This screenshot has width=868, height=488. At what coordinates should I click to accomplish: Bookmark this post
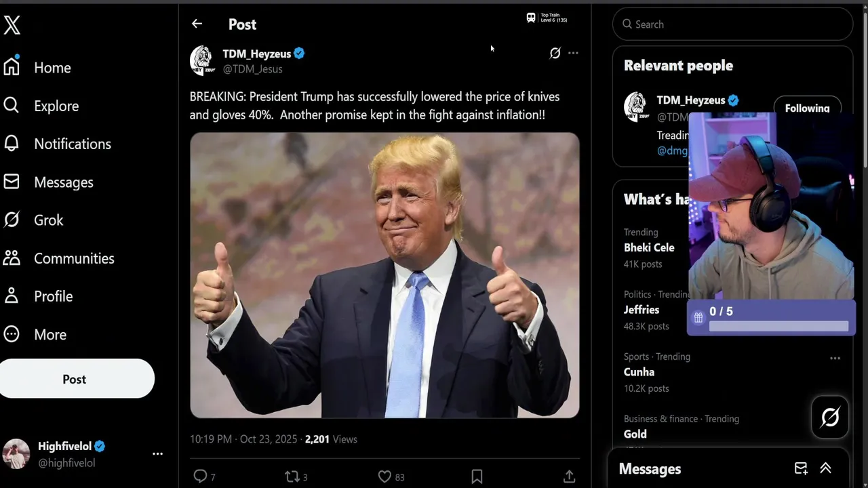pos(477,476)
